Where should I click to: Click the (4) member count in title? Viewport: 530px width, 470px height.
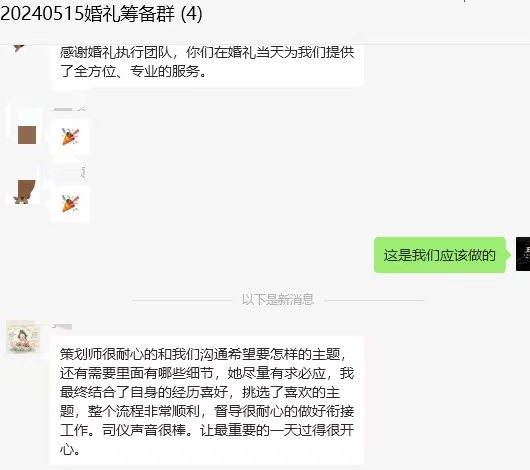[x=191, y=14]
